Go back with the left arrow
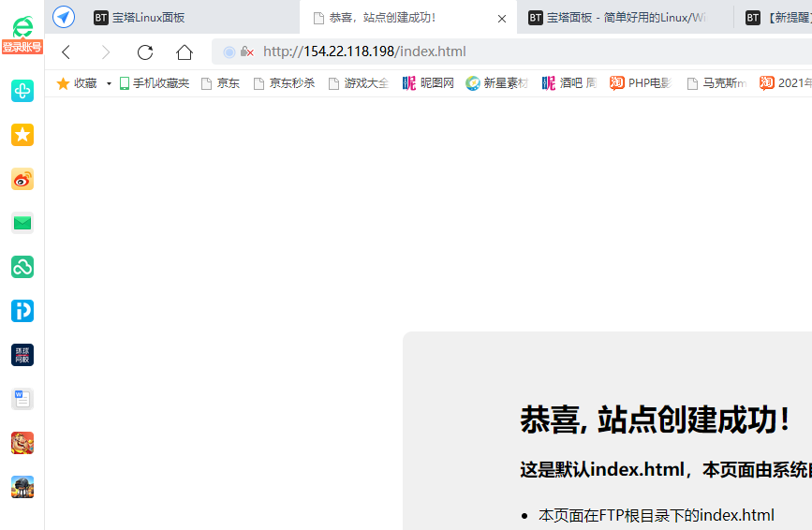 pos(66,52)
